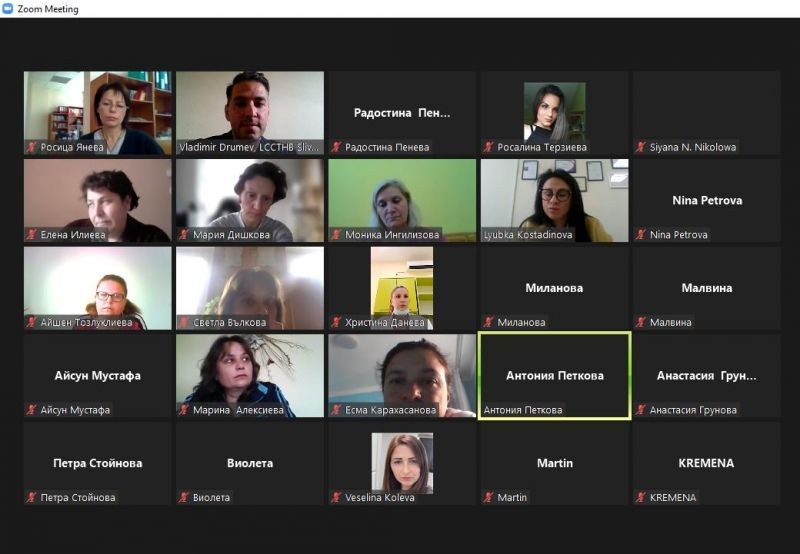Click muted mic icon beside Айсун Мустафа

tap(32, 410)
